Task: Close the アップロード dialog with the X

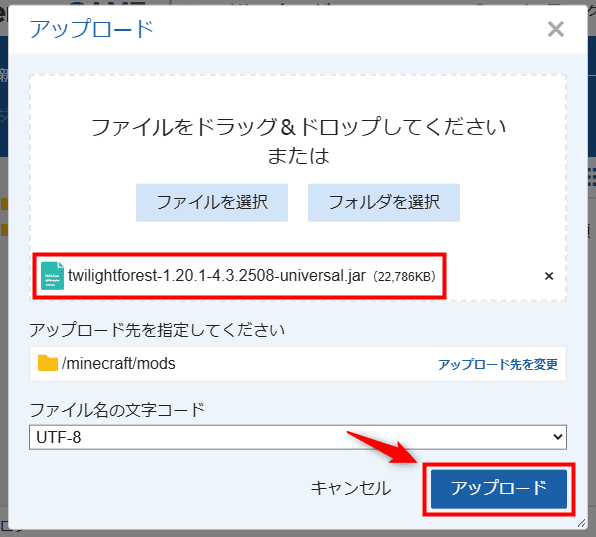Action: [x=555, y=29]
